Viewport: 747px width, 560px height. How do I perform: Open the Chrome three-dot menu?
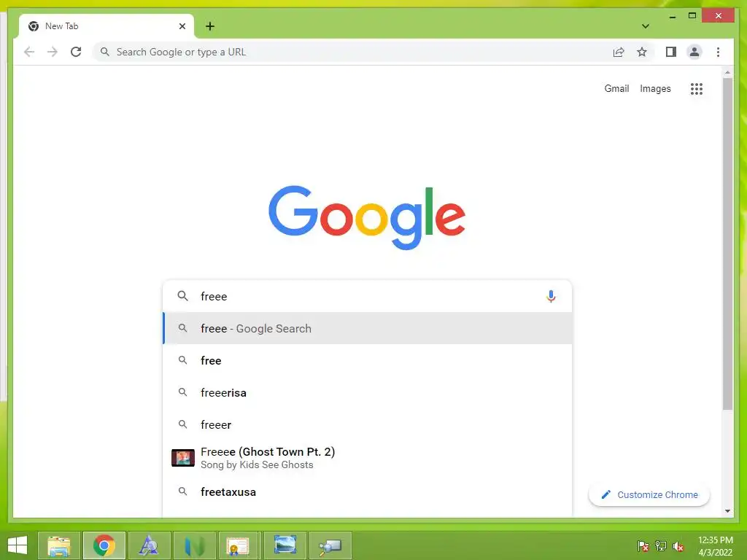click(x=718, y=52)
